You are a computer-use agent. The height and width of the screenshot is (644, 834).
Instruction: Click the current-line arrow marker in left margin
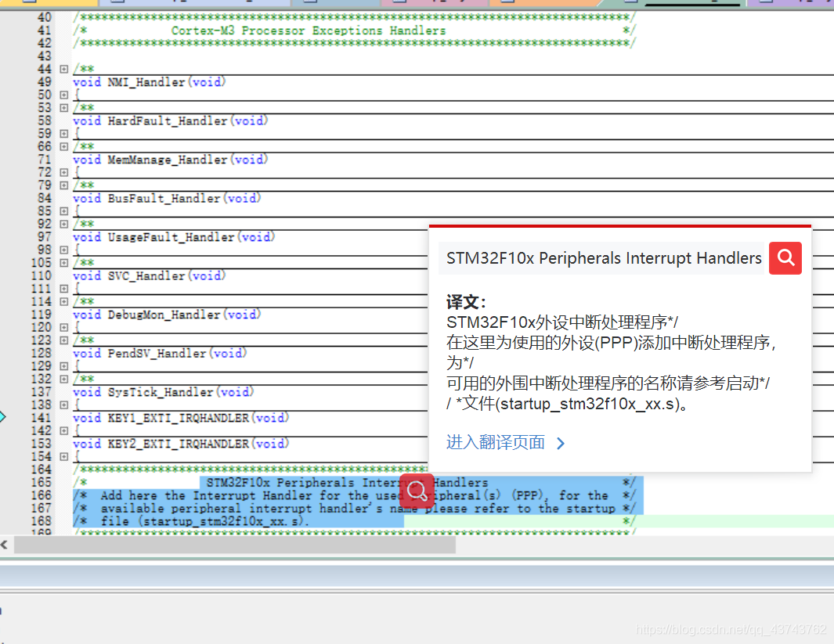pos(2,417)
